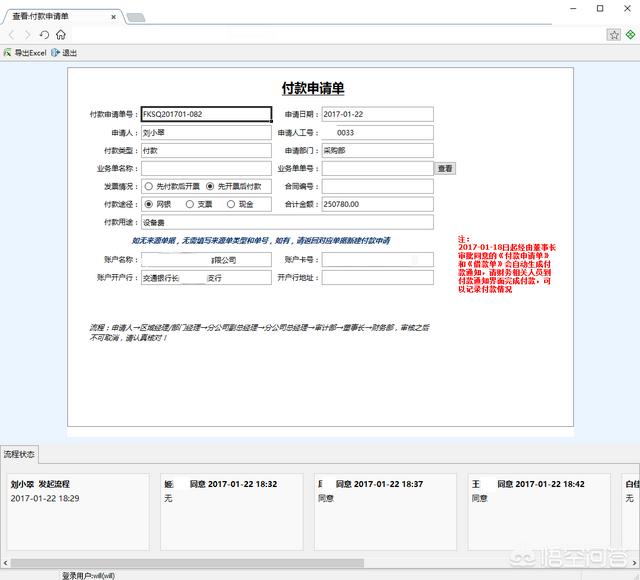
Task: Click the green extension icon
Action: coord(631,34)
